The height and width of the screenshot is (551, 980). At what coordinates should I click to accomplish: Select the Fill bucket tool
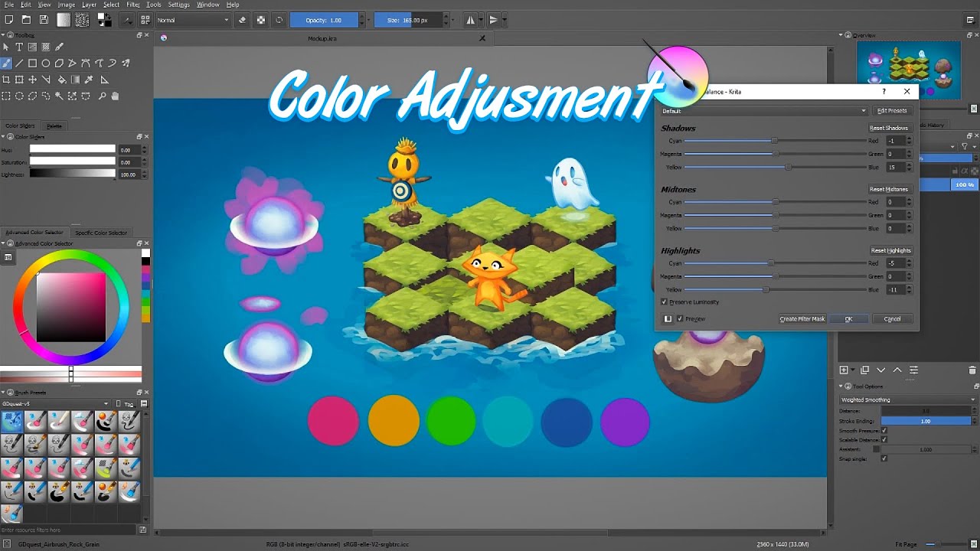(61, 80)
